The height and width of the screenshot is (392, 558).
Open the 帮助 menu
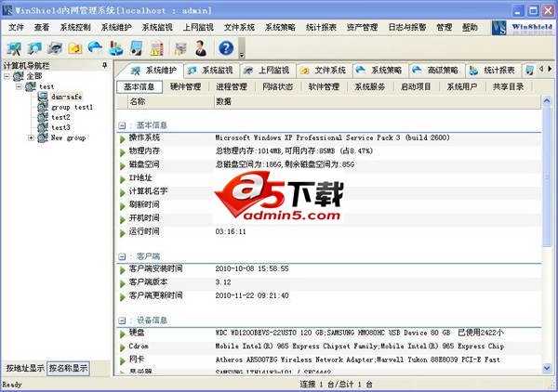point(470,27)
